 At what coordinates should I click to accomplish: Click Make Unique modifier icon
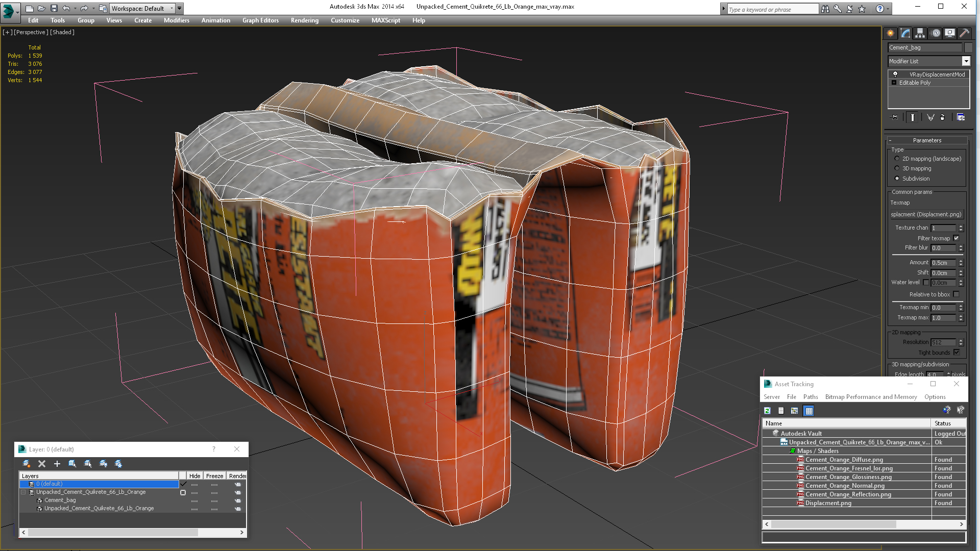coord(930,117)
